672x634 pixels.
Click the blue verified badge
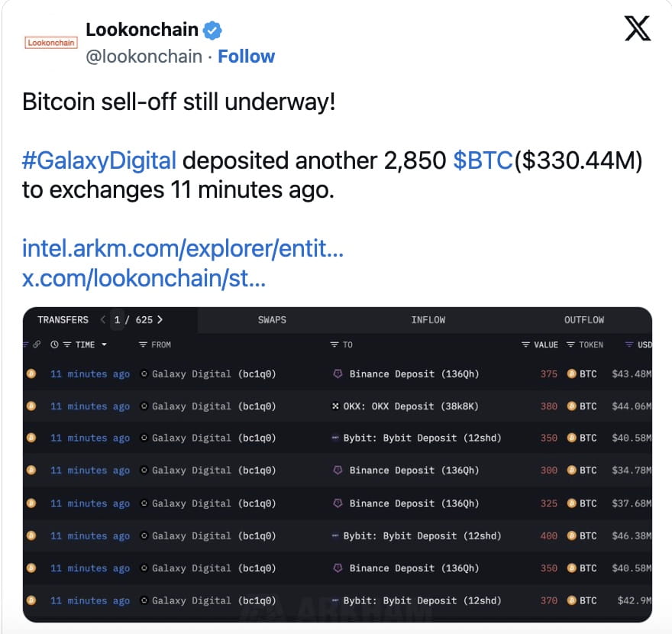coord(212,31)
